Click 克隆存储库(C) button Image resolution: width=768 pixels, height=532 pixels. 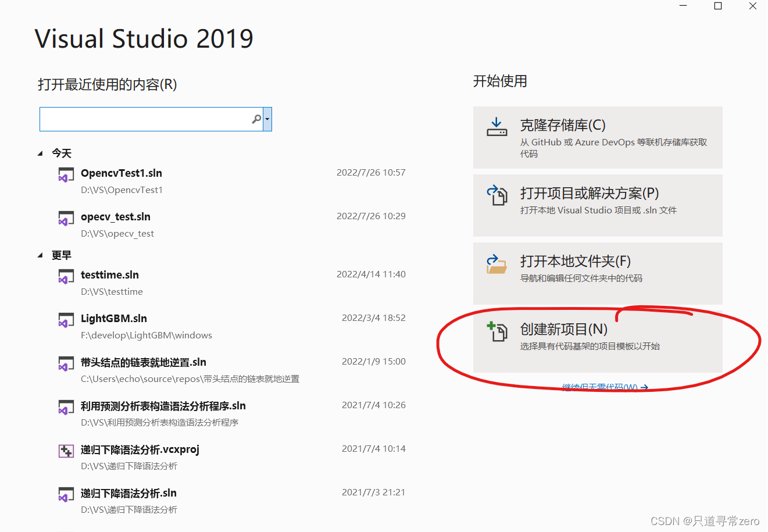[598, 137]
